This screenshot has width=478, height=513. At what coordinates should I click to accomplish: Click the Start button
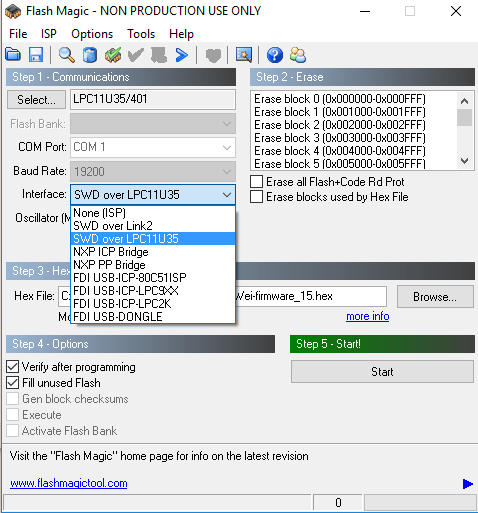coord(382,371)
